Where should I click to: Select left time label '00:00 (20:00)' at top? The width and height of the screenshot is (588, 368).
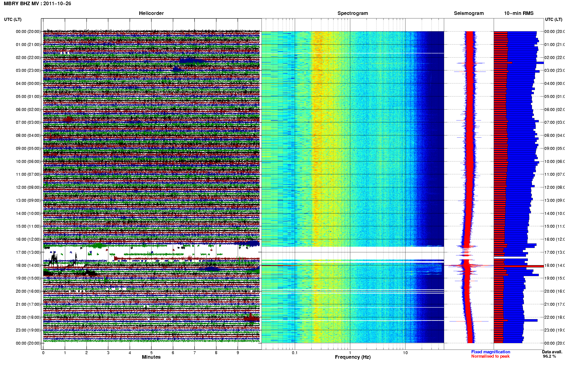tap(28, 31)
